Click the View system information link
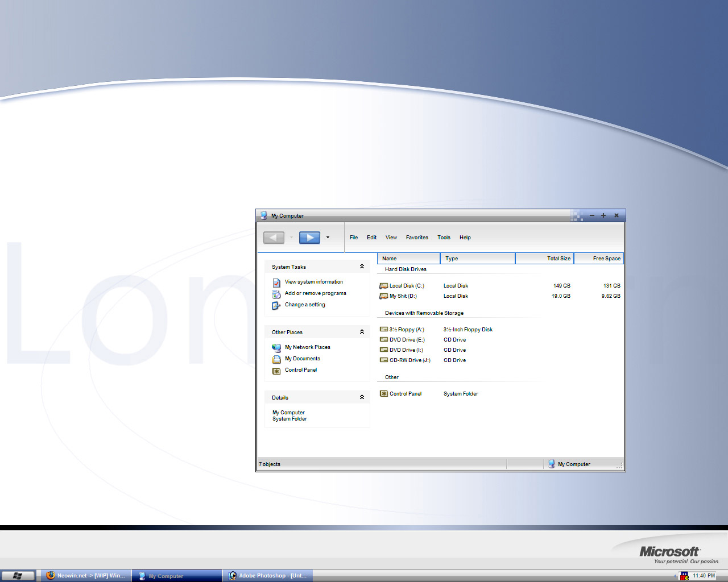This screenshot has width=728, height=582. 314,281
